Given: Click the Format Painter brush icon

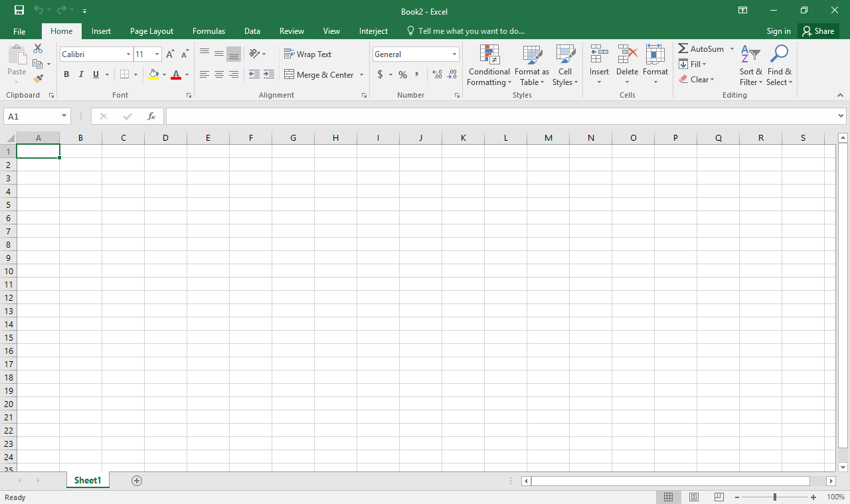Looking at the screenshot, I should (38, 78).
